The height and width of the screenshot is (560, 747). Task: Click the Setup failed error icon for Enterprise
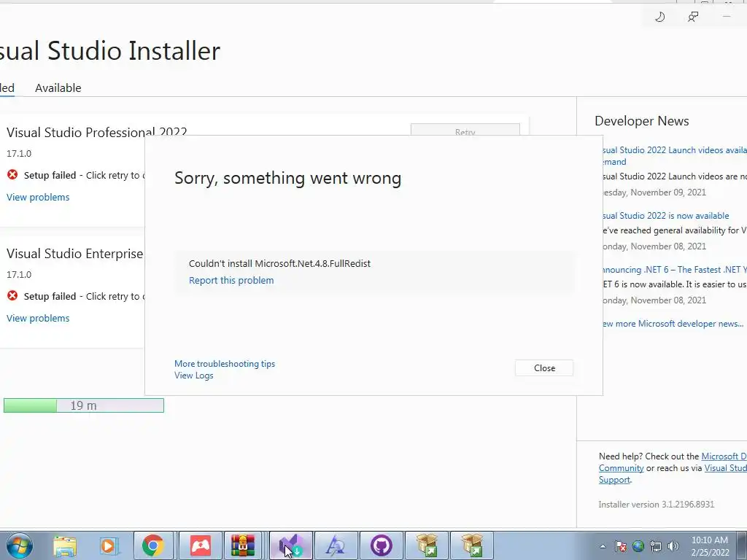click(x=12, y=296)
